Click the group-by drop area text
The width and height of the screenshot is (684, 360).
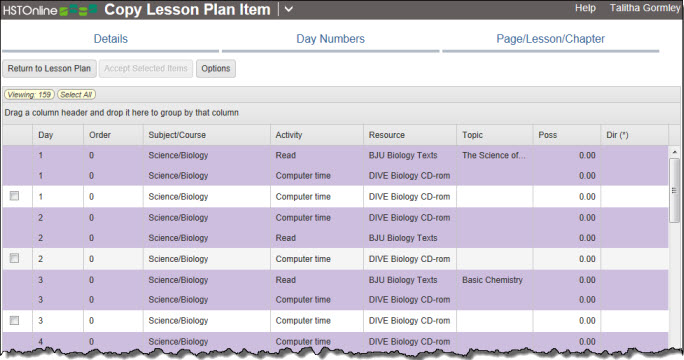click(x=121, y=113)
